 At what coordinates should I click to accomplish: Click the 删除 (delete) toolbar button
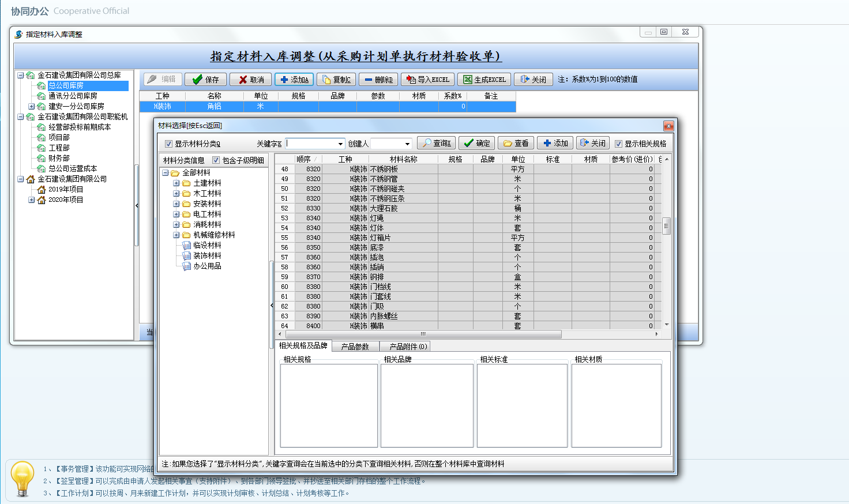(x=378, y=80)
